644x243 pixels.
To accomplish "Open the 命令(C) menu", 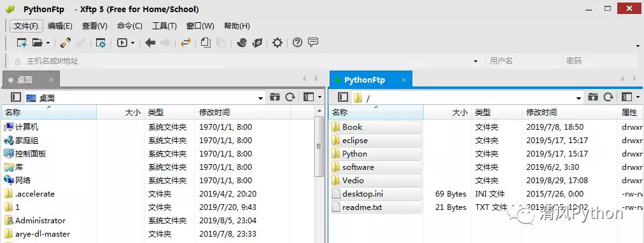I will (x=130, y=26).
